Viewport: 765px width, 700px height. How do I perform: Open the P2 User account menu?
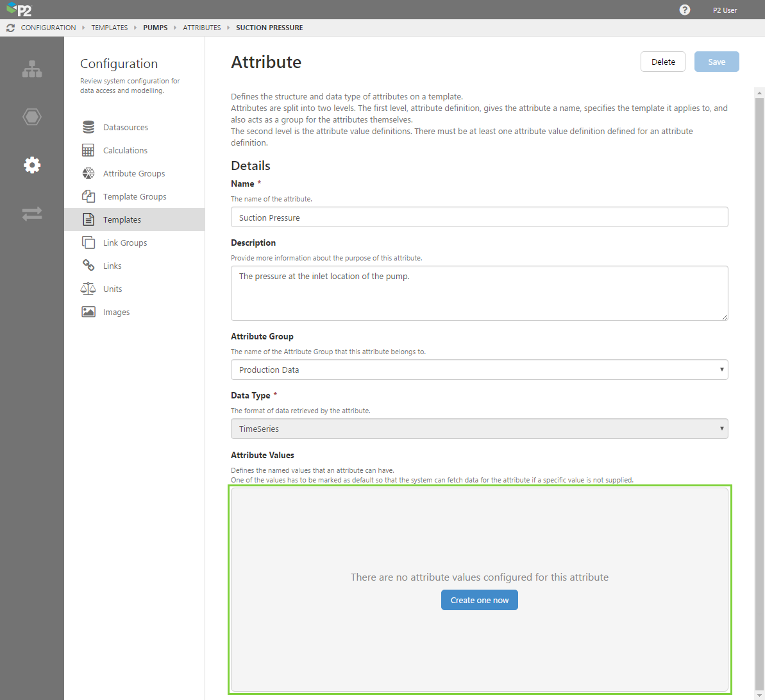coord(725,10)
